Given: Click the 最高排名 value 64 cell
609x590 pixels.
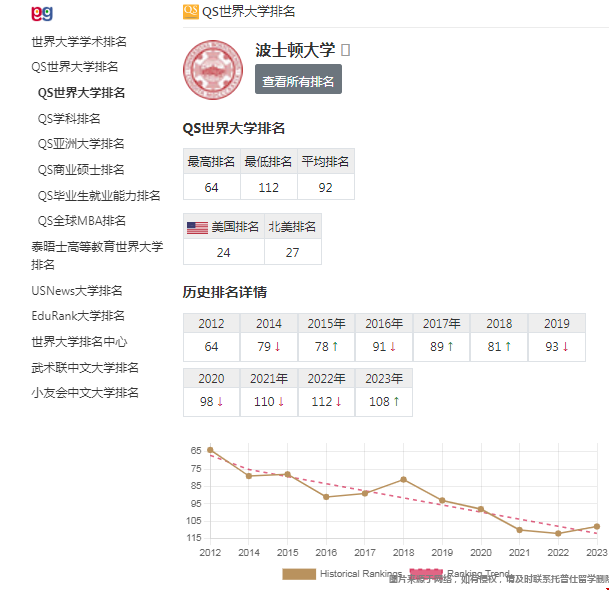Looking at the screenshot, I should [212, 187].
